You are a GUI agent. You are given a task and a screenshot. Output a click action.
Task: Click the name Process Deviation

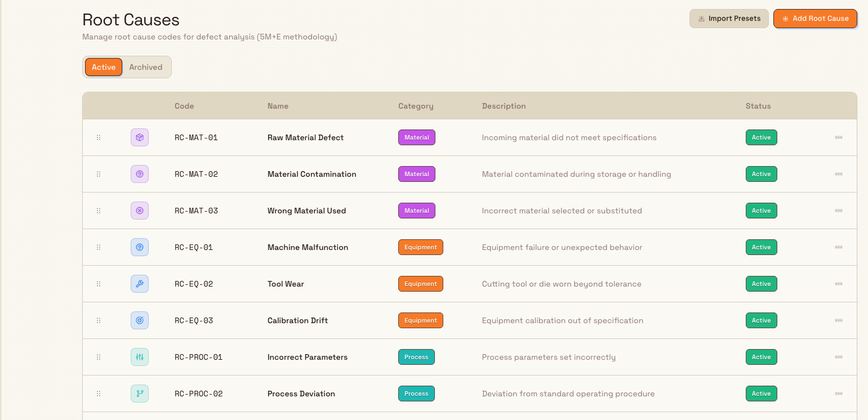click(301, 394)
